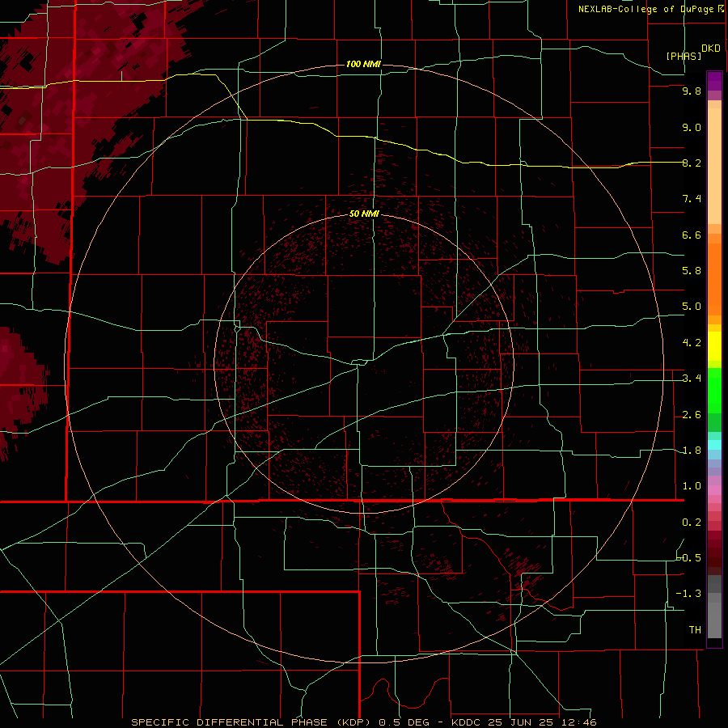Click the DKD [PHAS] legend header
Screen dimensions: 728x728
pyautogui.click(x=692, y=52)
